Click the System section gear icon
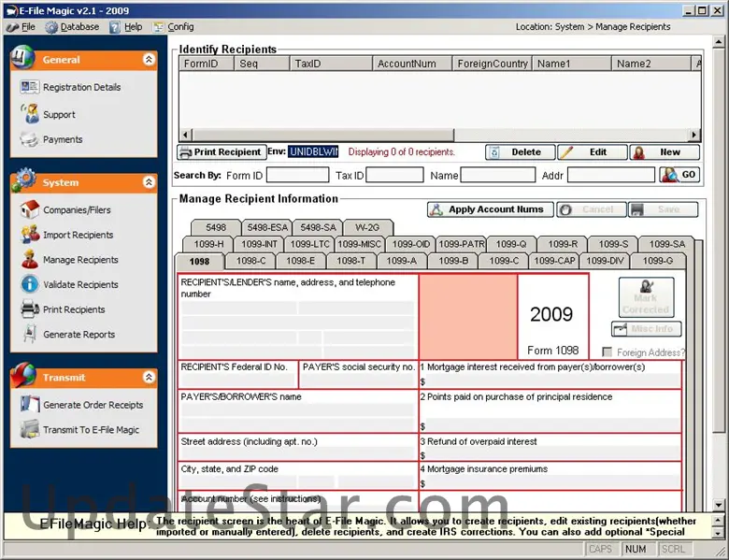 23,179
